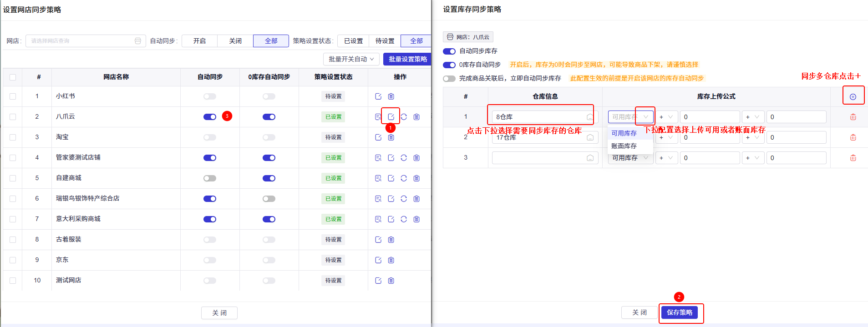Screen dimensions: 868x327
Task: Enable auto sync for 自建商城
Action: pos(210,178)
